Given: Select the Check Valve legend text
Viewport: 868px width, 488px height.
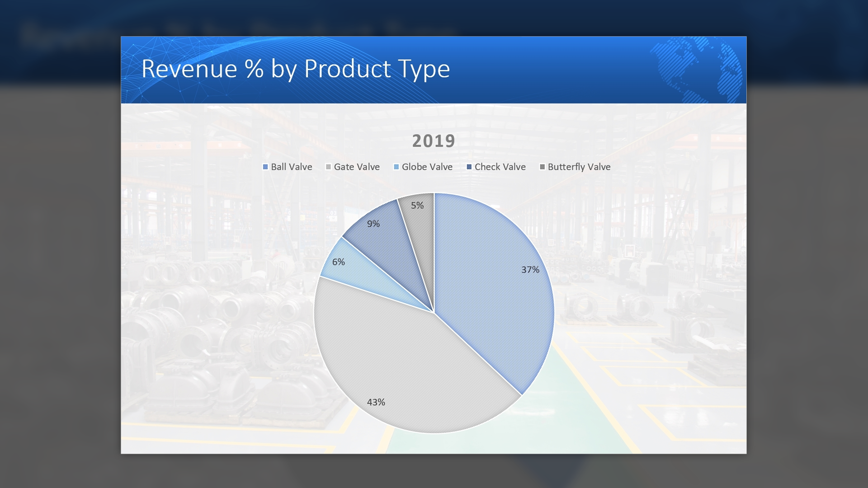Looking at the screenshot, I should [500, 167].
